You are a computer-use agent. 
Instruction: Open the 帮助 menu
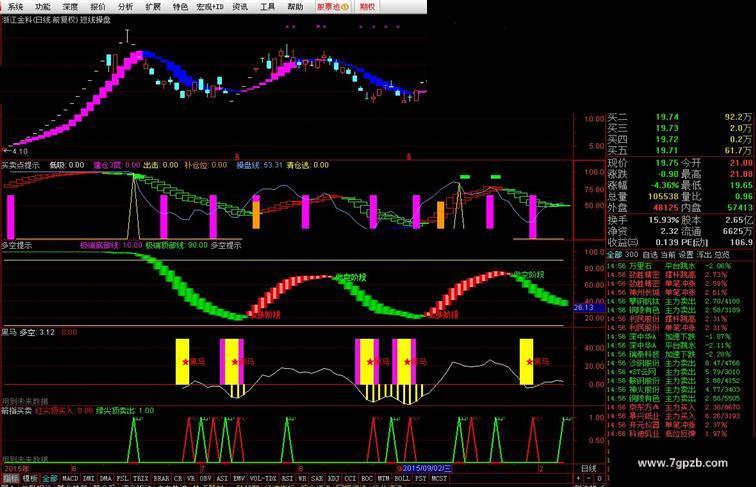coord(295,7)
